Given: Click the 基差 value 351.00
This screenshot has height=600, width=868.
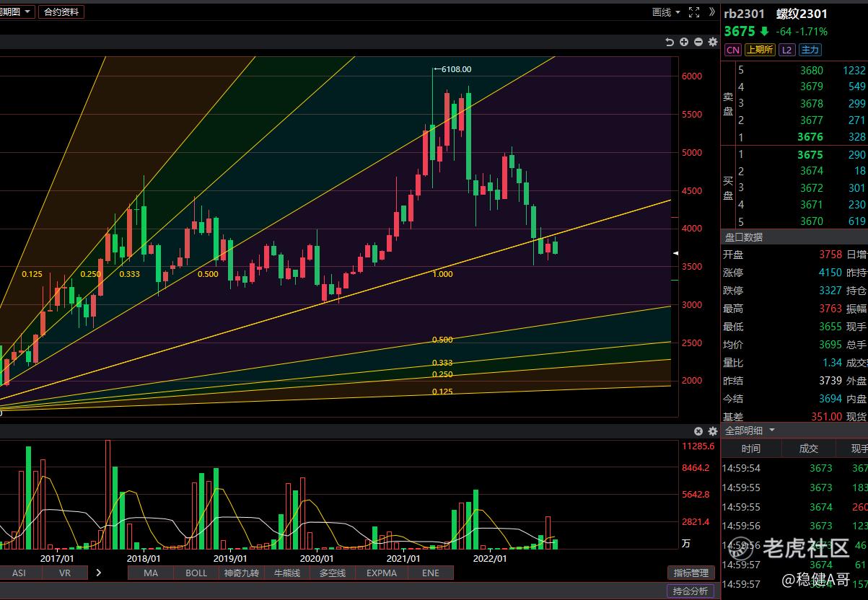Looking at the screenshot, I should pos(826,416).
